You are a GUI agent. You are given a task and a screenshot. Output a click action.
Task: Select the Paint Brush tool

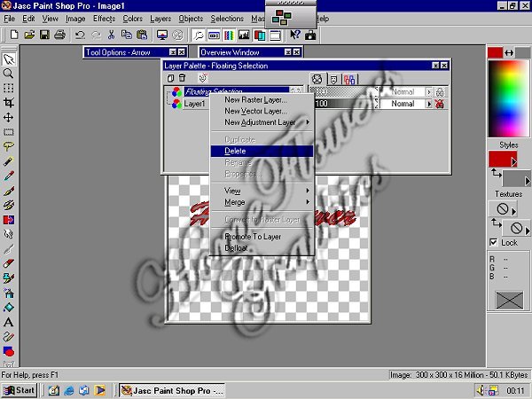pyautogui.click(x=9, y=191)
